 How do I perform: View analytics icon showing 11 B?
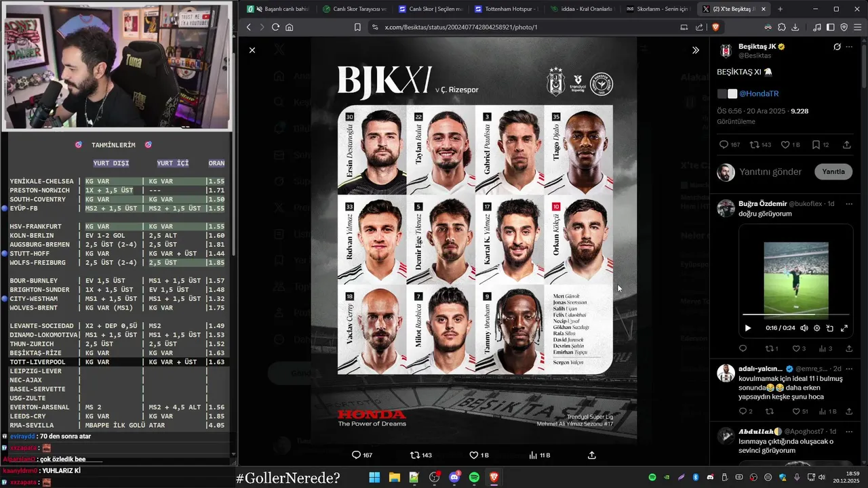533,455
